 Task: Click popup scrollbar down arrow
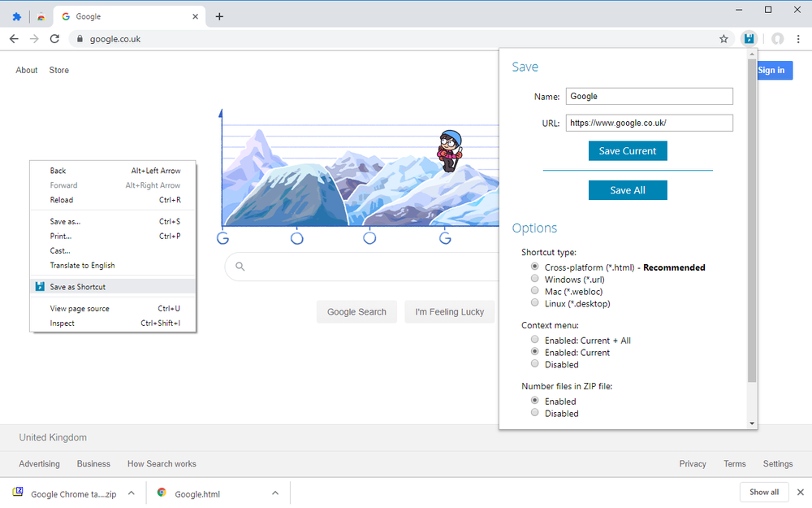(x=752, y=423)
